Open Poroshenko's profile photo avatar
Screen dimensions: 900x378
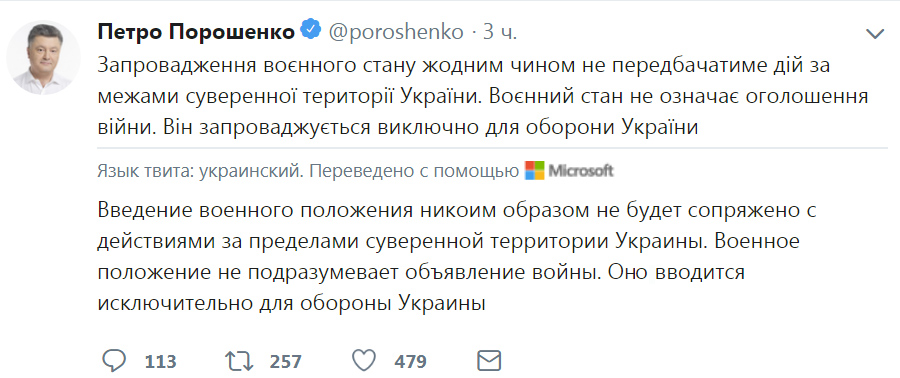click(44, 57)
